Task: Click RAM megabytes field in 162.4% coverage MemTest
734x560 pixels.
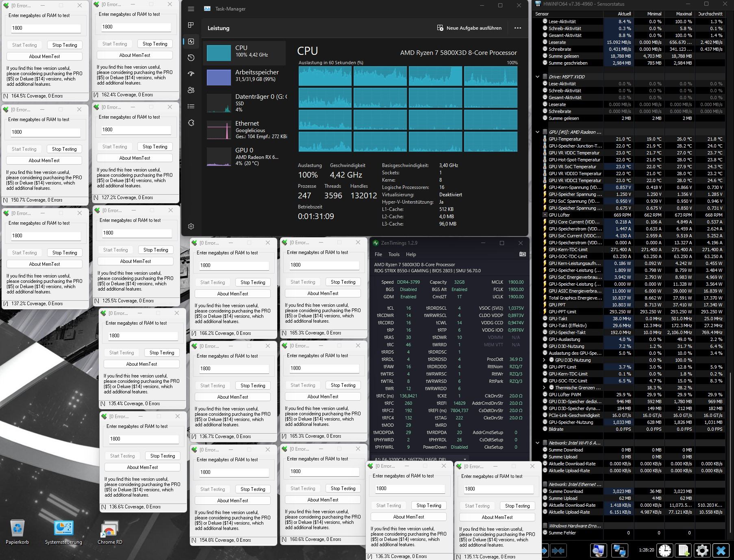Action: tap(136, 27)
